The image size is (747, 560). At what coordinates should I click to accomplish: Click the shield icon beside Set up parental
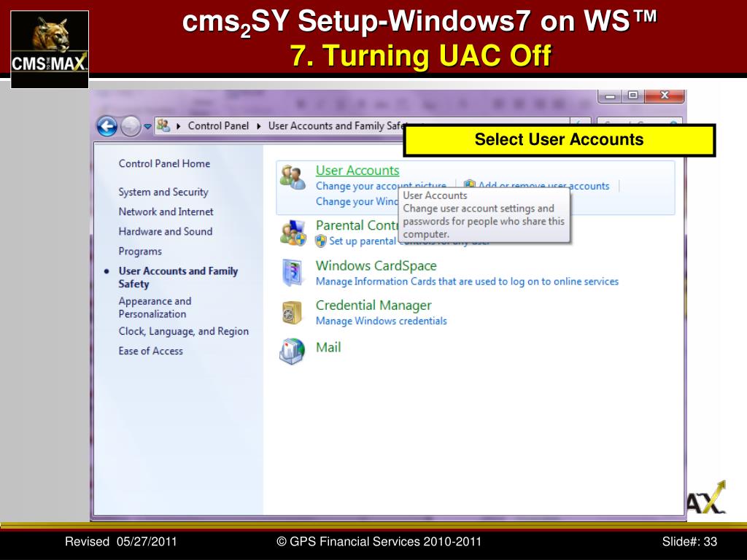[x=321, y=241]
